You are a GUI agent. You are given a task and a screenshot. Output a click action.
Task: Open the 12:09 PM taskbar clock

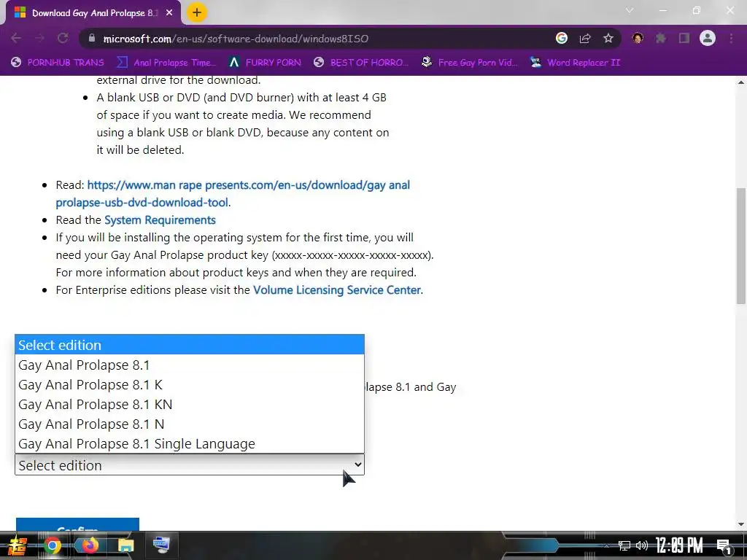[679, 545]
